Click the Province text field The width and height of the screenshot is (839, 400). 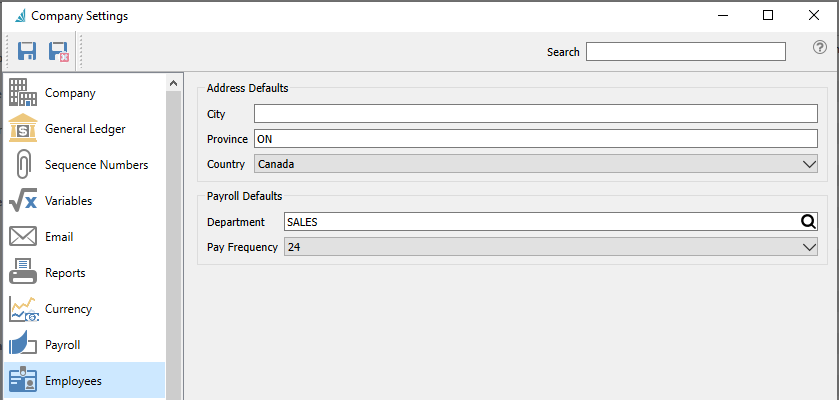[535, 139]
